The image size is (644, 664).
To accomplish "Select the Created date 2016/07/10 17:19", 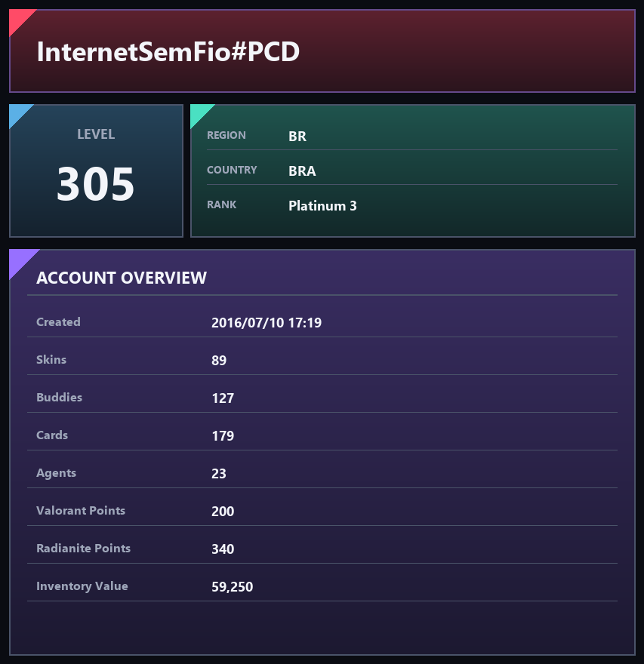I will click(x=267, y=323).
